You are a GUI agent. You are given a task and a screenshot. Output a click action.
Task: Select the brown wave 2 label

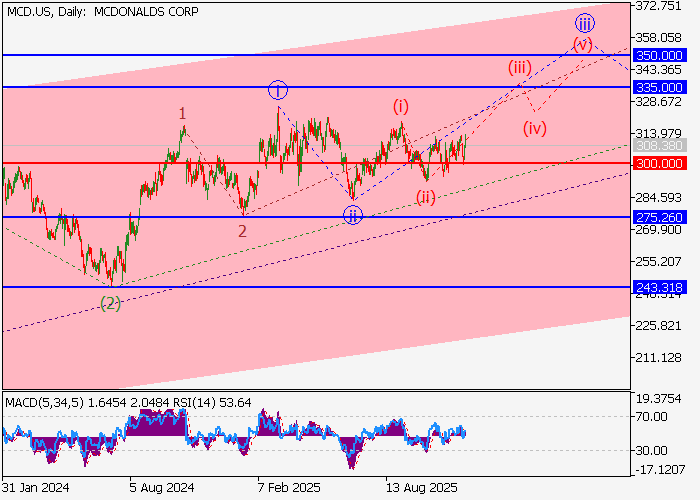pyautogui.click(x=242, y=231)
